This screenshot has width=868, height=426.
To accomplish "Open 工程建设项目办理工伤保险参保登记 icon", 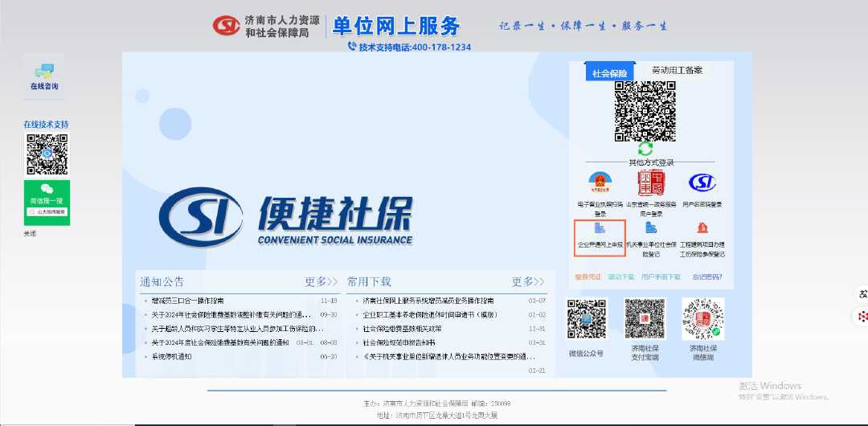I will pyautogui.click(x=702, y=229).
